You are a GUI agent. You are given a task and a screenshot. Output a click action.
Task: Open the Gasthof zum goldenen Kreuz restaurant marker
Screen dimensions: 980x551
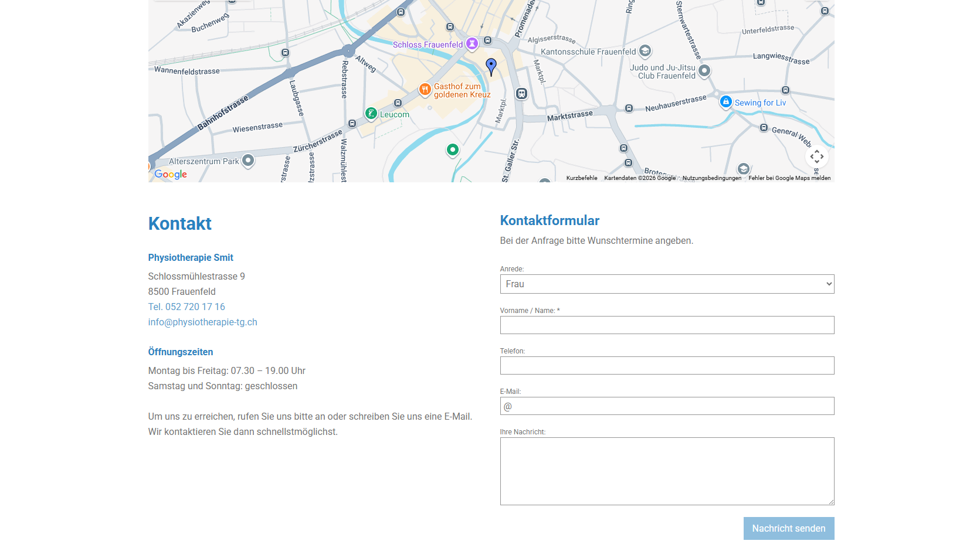click(x=425, y=90)
